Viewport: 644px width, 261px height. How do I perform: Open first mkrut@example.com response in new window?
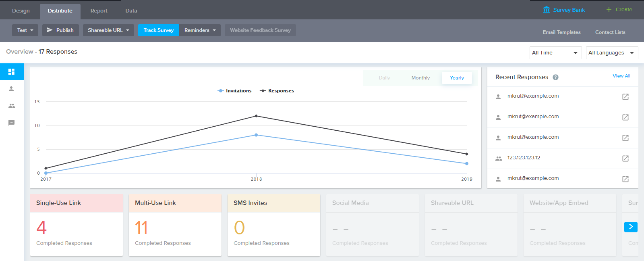[x=625, y=97]
